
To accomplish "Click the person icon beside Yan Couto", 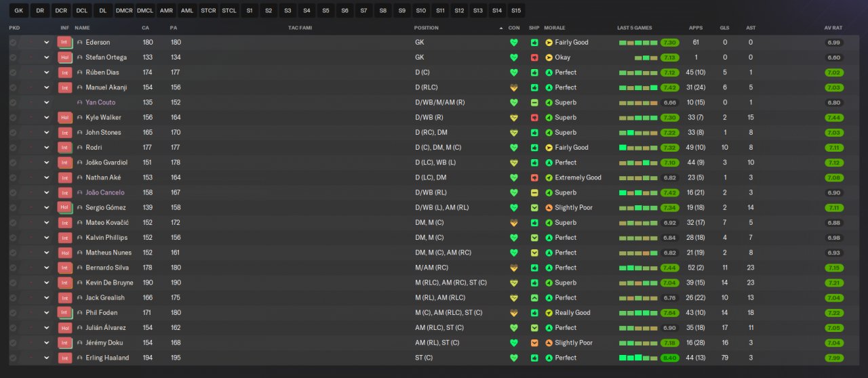I will coord(79,102).
